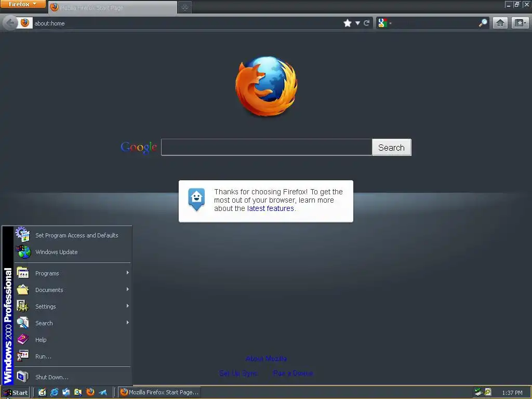The height and width of the screenshot is (399, 532).
Task: Click the Windows Update globe icon
Action: 23,252
